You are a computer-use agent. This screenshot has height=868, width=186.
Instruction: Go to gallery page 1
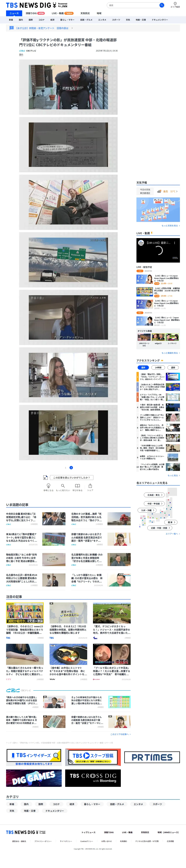click(x=65, y=467)
